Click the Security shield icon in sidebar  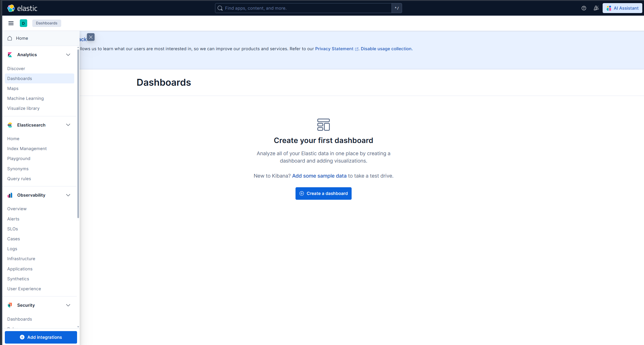10,305
